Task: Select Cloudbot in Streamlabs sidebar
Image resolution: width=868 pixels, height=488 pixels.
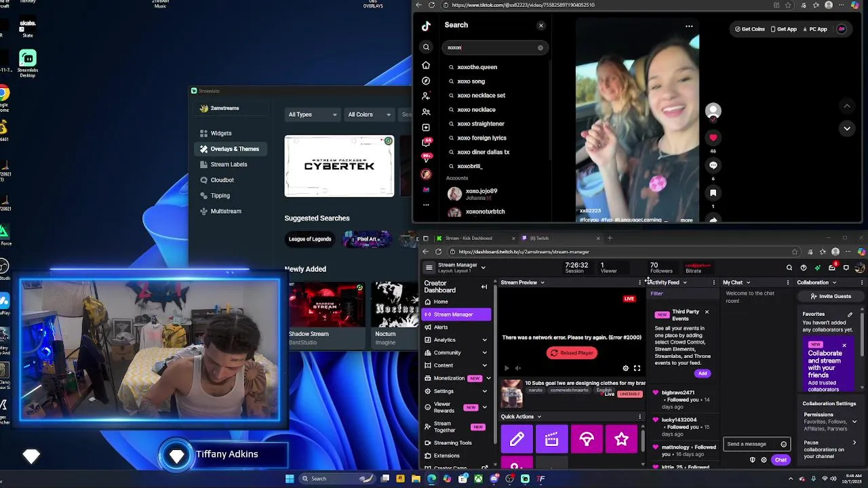Action: (222, 180)
